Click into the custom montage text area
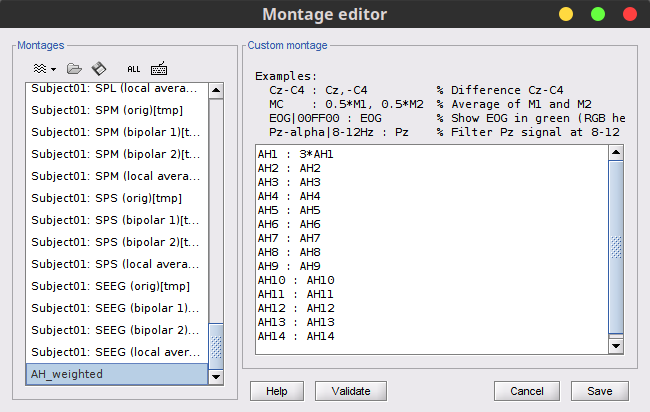This screenshot has width=650, height=412. pyautogui.click(x=430, y=250)
